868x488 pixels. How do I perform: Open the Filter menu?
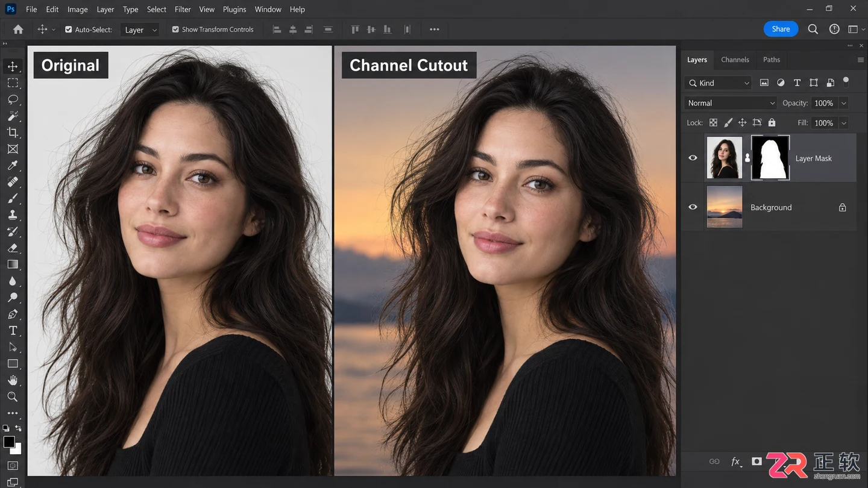tap(183, 9)
